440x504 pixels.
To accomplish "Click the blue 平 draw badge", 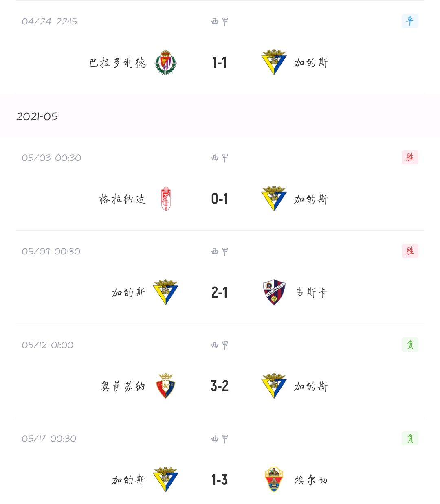I will coord(410,21).
